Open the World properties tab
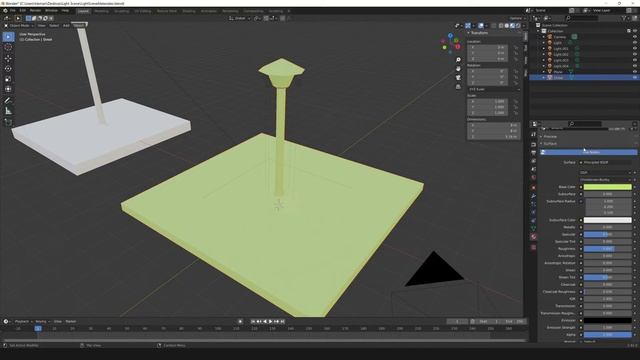 click(533, 178)
